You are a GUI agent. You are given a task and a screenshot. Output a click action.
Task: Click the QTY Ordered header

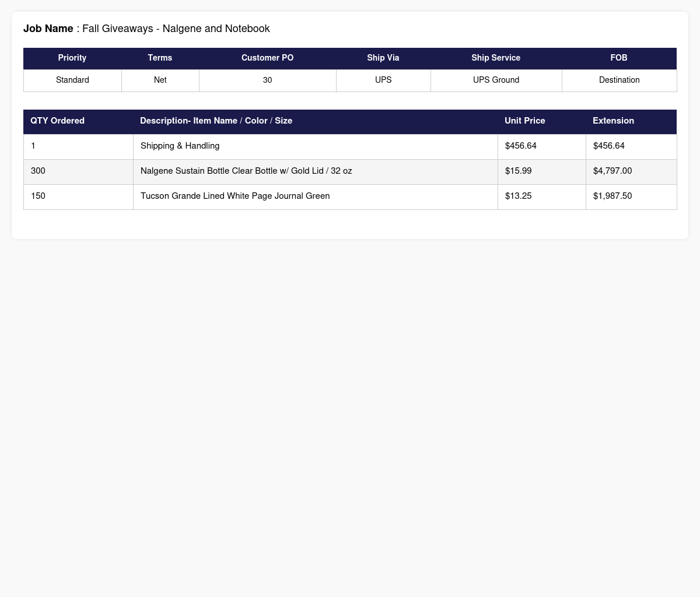[x=78, y=121]
